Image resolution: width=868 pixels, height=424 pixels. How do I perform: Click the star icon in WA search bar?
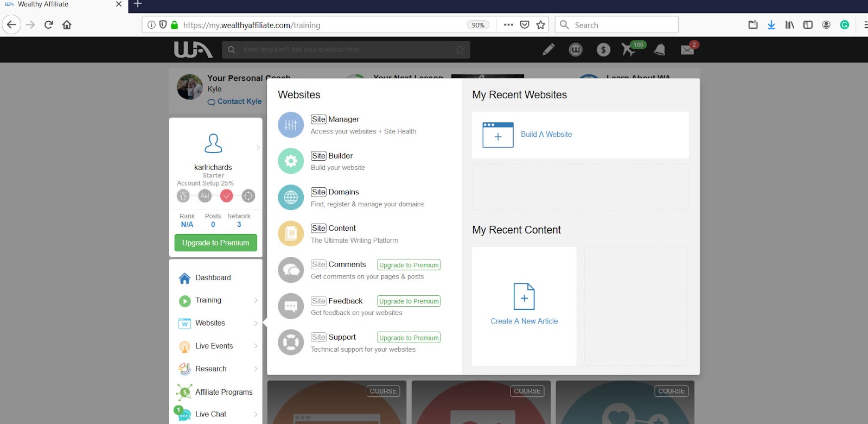(x=459, y=50)
